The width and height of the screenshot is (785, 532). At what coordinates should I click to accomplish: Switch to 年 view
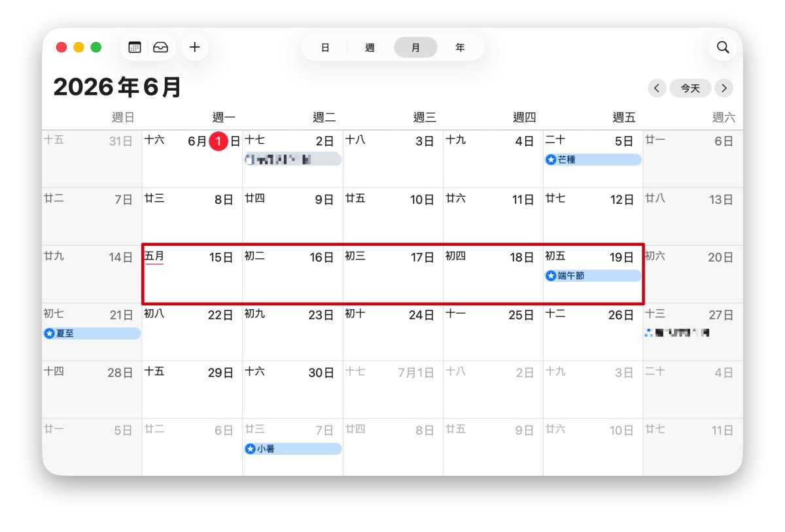tap(460, 48)
